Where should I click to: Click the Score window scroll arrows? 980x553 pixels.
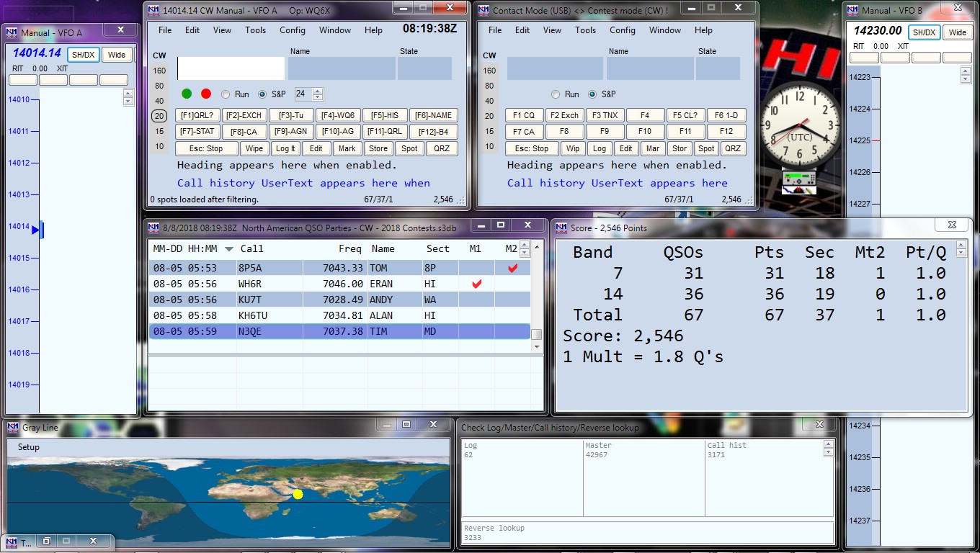pyautogui.click(x=961, y=249)
